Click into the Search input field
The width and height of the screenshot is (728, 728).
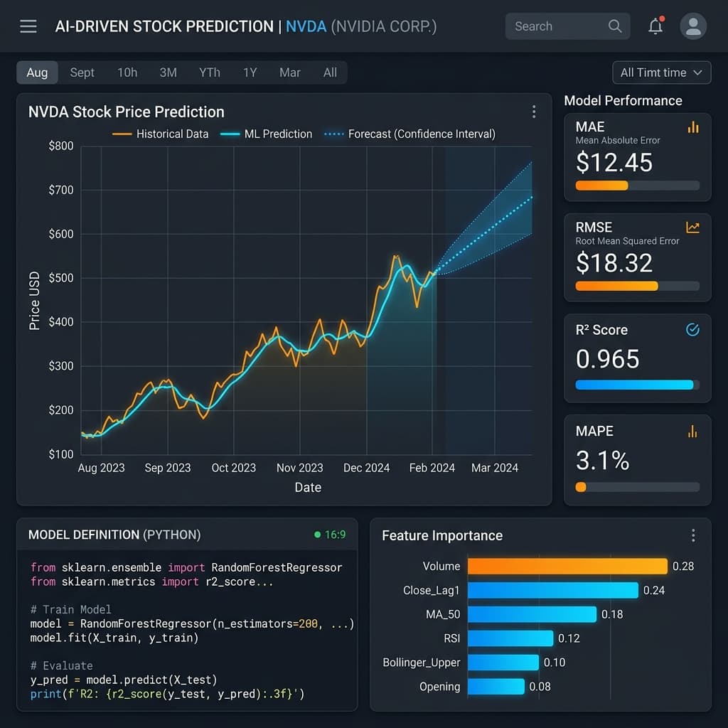(567, 26)
